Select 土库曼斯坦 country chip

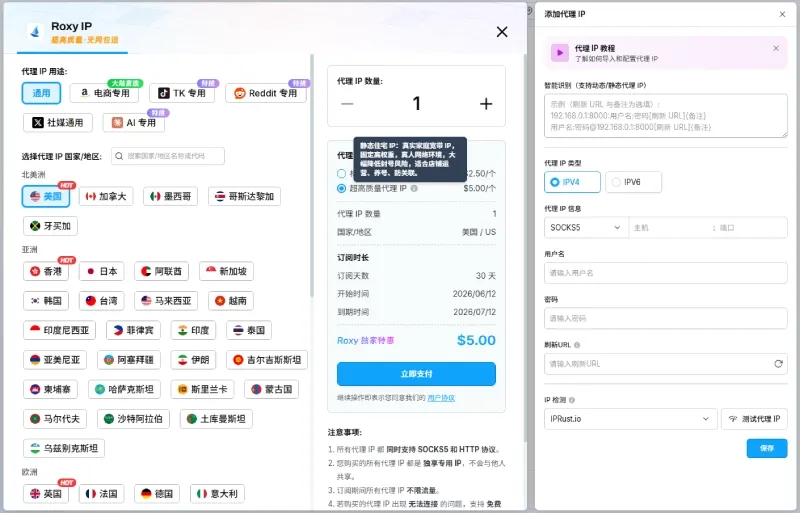[x=216, y=419]
